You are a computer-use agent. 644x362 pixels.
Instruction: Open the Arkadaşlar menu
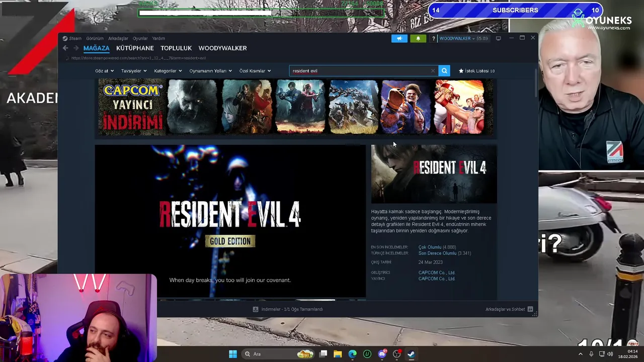coord(118,38)
